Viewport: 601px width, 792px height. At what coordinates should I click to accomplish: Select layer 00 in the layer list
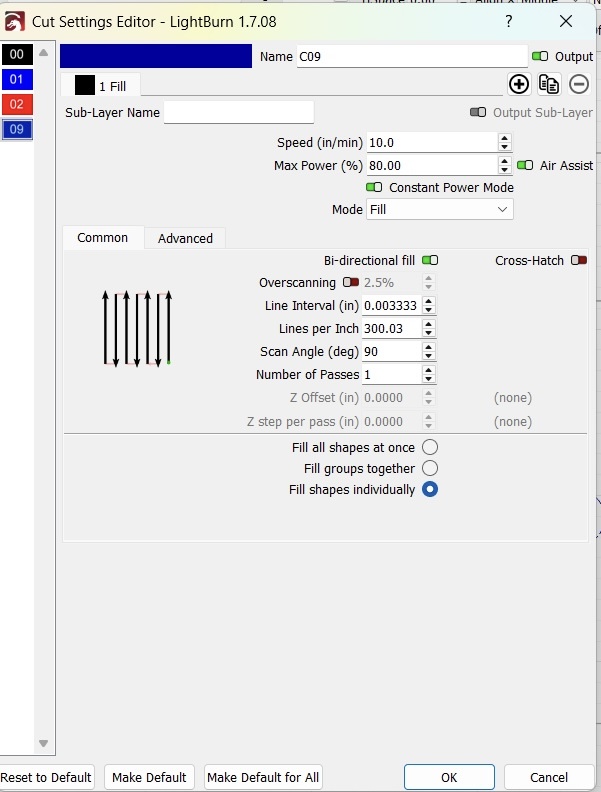tap(17, 54)
